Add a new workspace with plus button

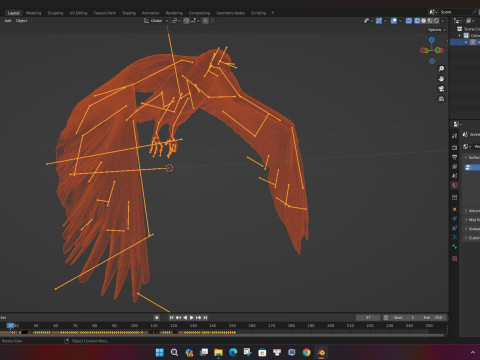click(273, 13)
